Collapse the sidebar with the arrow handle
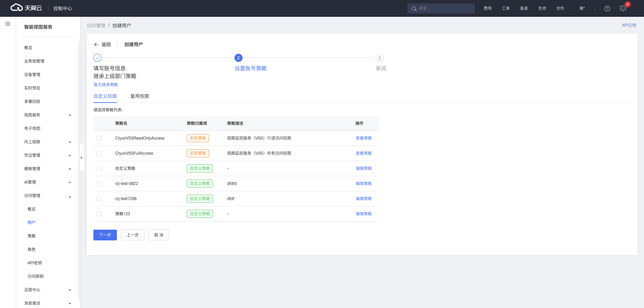The height and width of the screenshot is (308, 644). click(81, 158)
